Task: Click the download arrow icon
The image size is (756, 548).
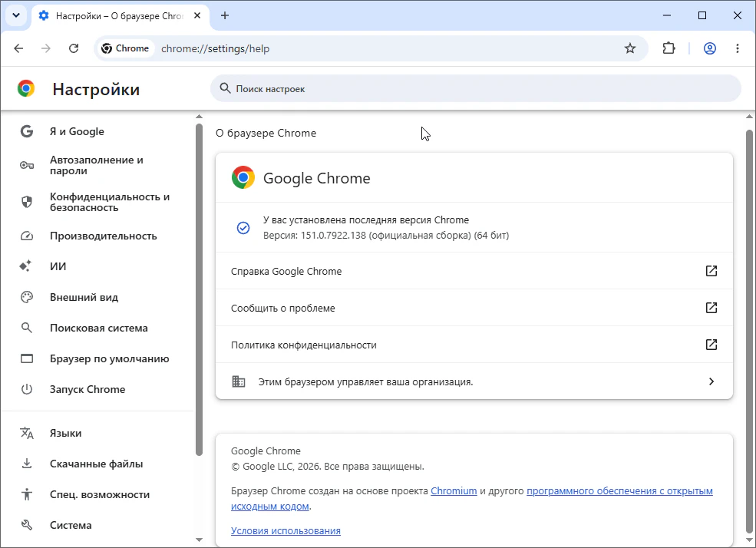Action: pyautogui.click(x=27, y=464)
